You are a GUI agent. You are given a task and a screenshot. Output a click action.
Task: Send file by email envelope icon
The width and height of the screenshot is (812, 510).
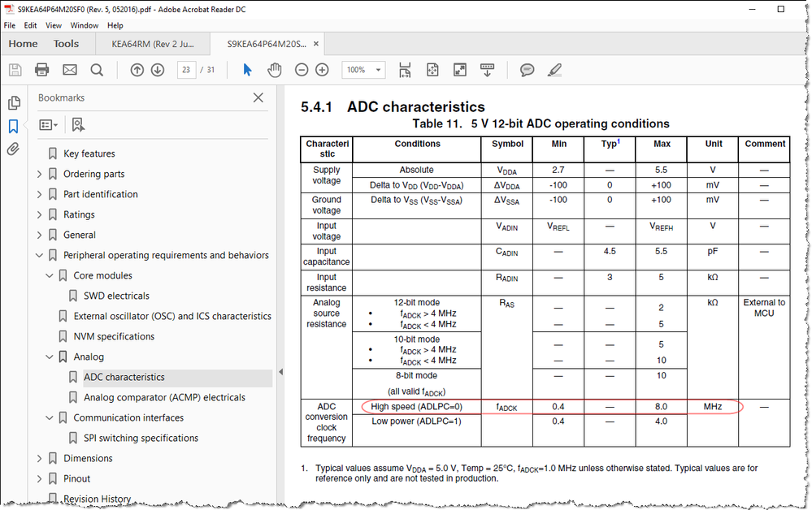pyautogui.click(x=70, y=70)
